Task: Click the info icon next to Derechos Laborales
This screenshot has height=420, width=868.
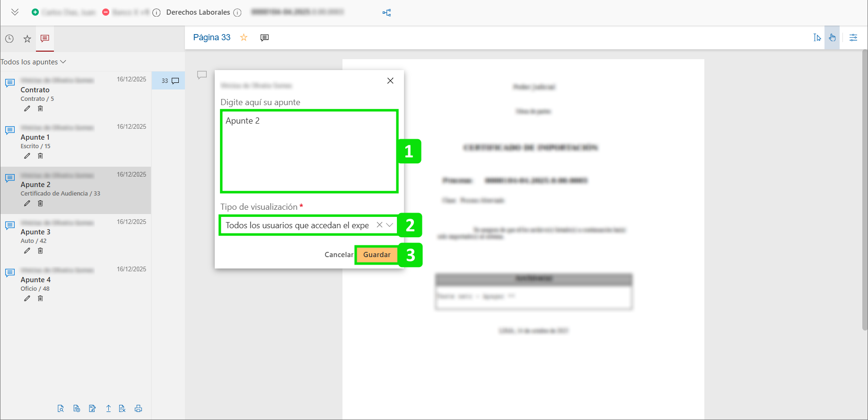Action: click(x=237, y=12)
